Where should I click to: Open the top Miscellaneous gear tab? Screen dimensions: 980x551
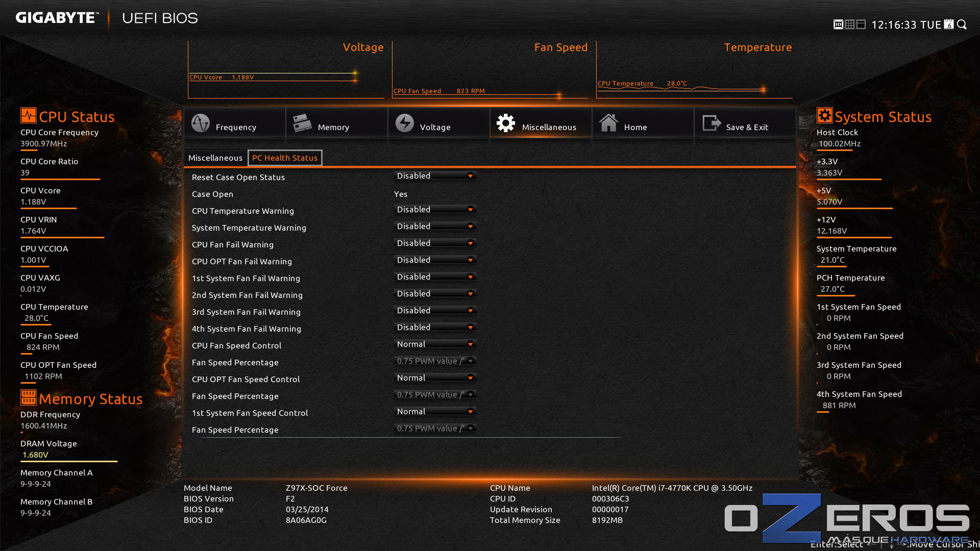541,123
